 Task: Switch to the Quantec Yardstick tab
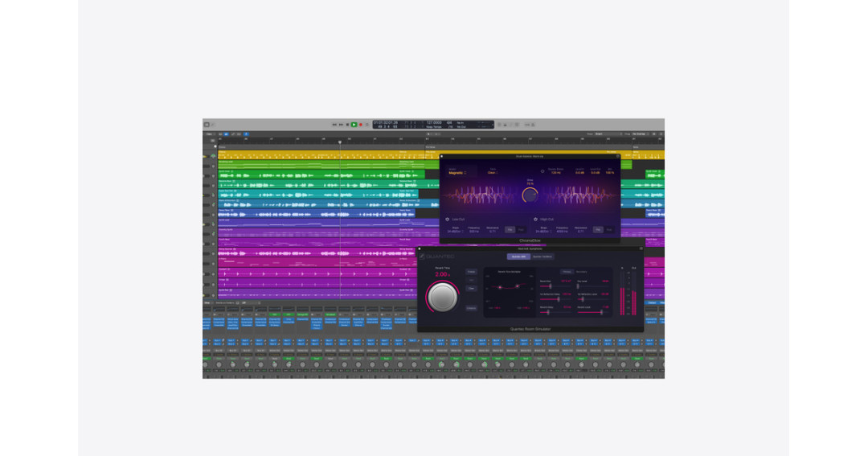542,257
